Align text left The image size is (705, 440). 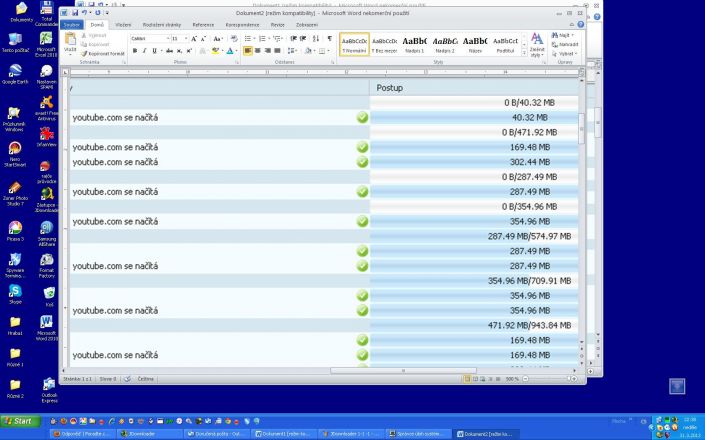coord(248,51)
